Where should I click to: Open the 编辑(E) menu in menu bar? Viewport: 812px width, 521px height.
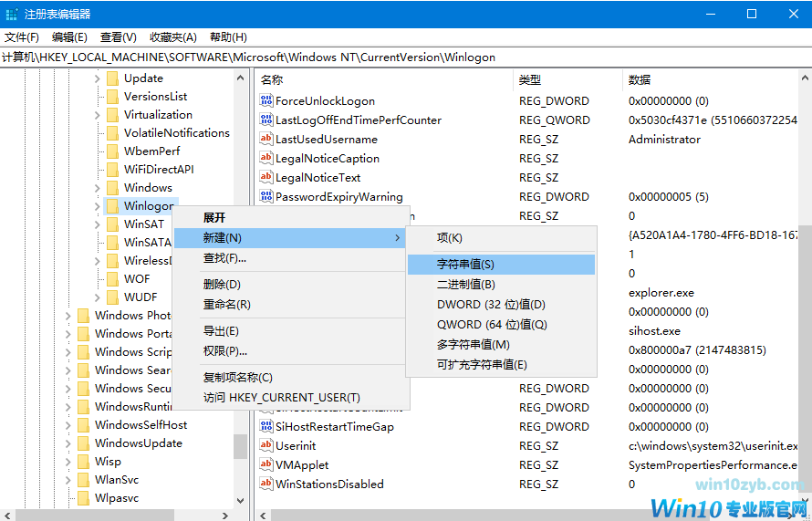point(69,37)
